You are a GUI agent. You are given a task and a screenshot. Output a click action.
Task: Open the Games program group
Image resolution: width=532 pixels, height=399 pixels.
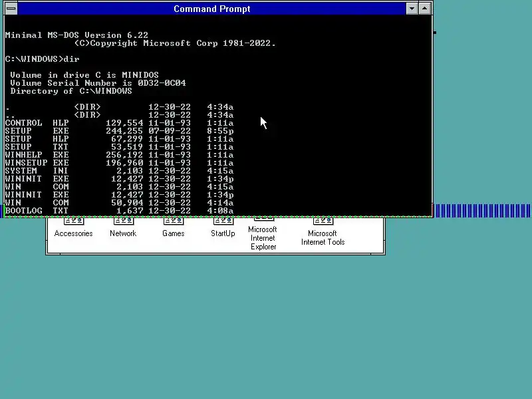coord(174,228)
